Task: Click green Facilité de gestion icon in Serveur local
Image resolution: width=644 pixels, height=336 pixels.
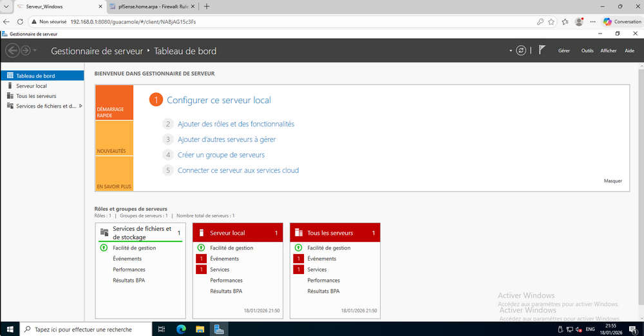Action: tap(201, 248)
